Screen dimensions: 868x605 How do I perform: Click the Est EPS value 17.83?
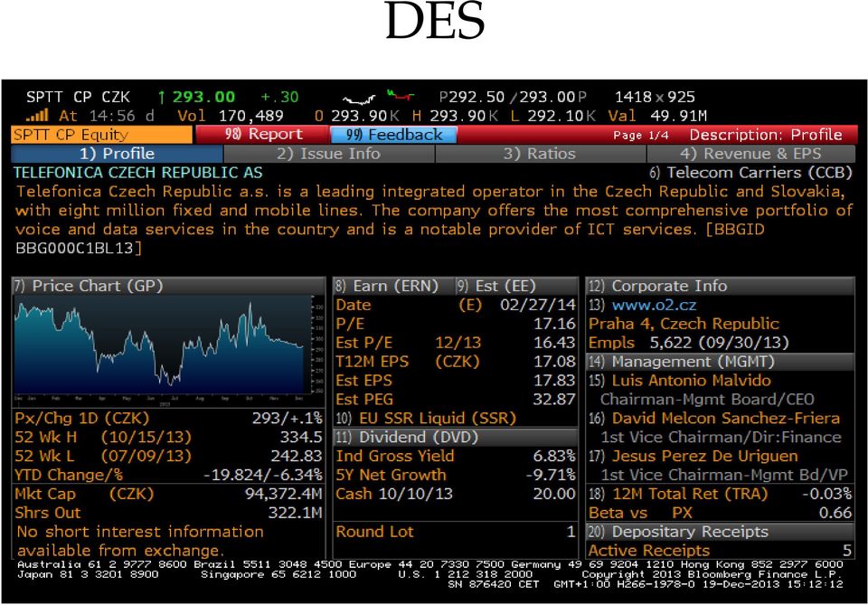(x=554, y=380)
